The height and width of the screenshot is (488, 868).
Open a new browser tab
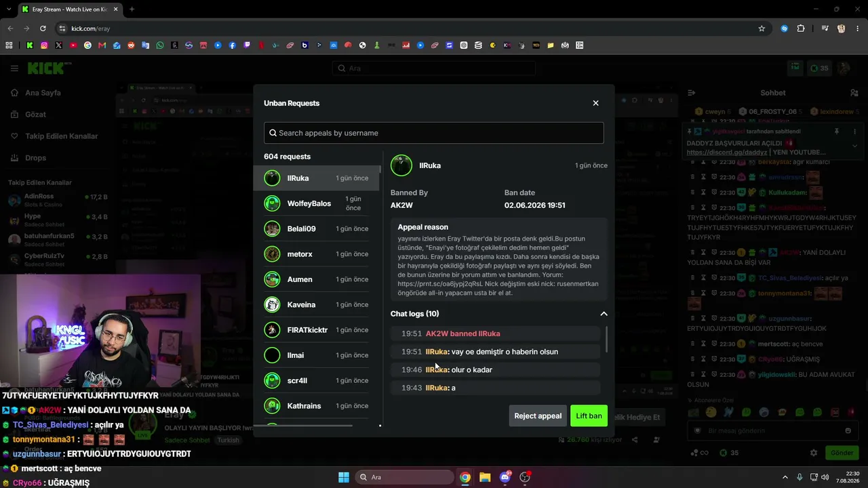click(132, 9)
